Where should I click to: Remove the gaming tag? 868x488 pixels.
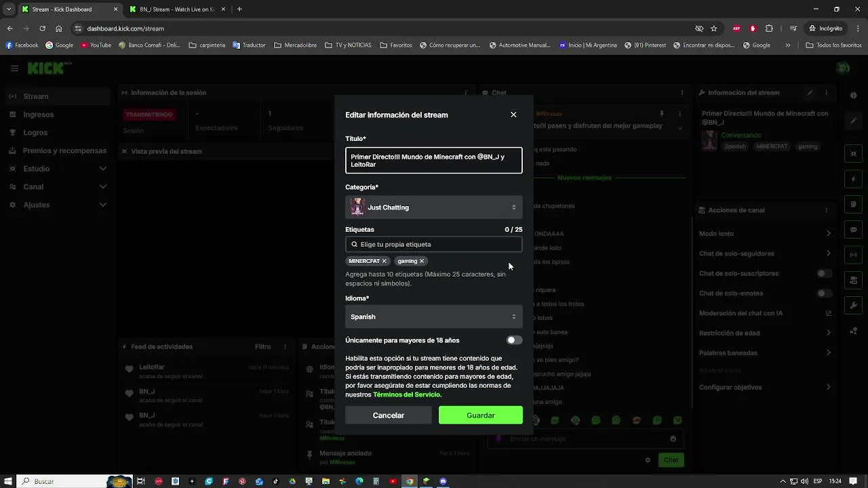[x=421, y=261]
